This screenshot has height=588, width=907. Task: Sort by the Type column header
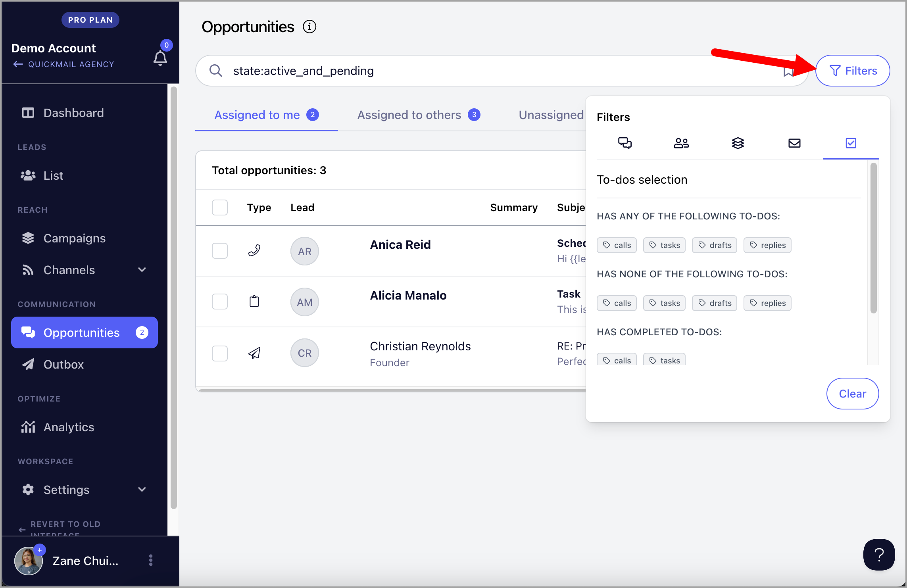click(259, 208)
